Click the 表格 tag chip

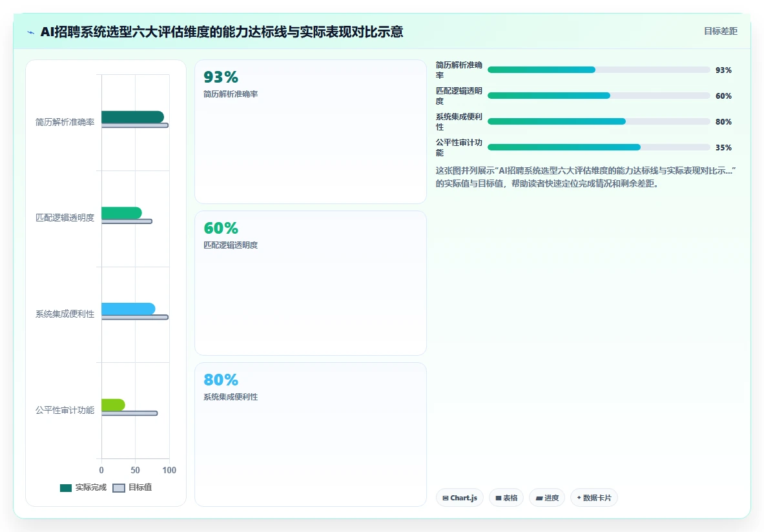[x=506, y=498]
